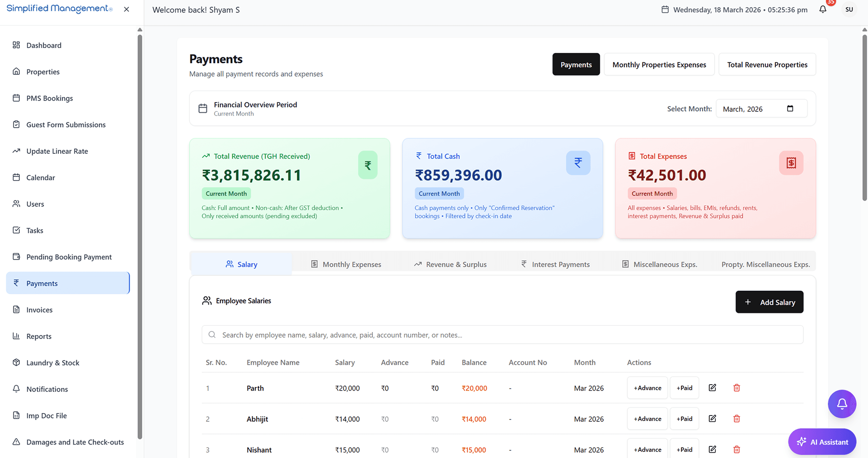Click Abhijit's salary ₹14,000

click(347, 419)
